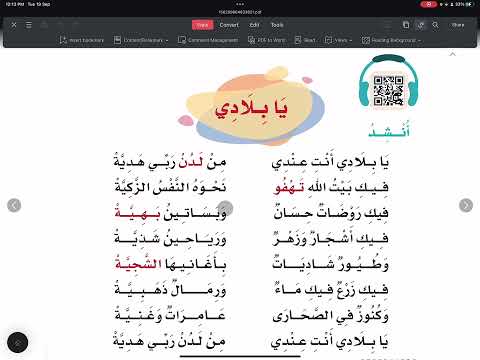The image size is (480, 360).
Task: Click the verse وكنوز في الصحارى
Action: (x=330, y=315)
